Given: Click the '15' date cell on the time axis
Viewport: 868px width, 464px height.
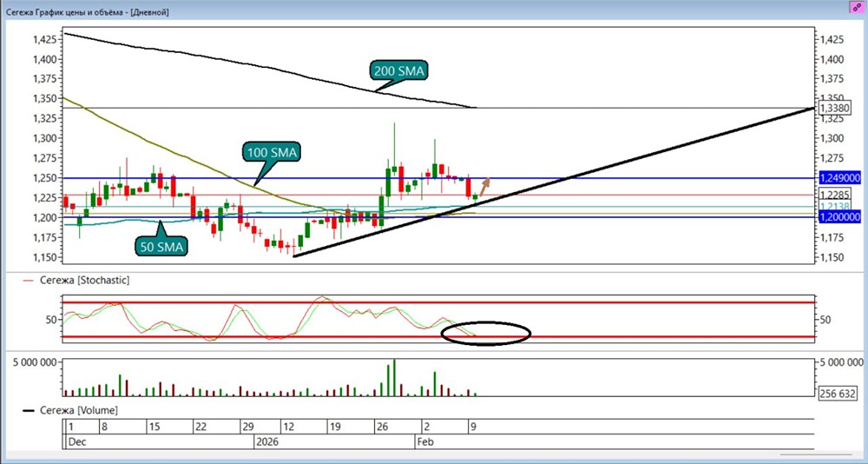Looking at the screenshot, I should (x=170, y=428).
